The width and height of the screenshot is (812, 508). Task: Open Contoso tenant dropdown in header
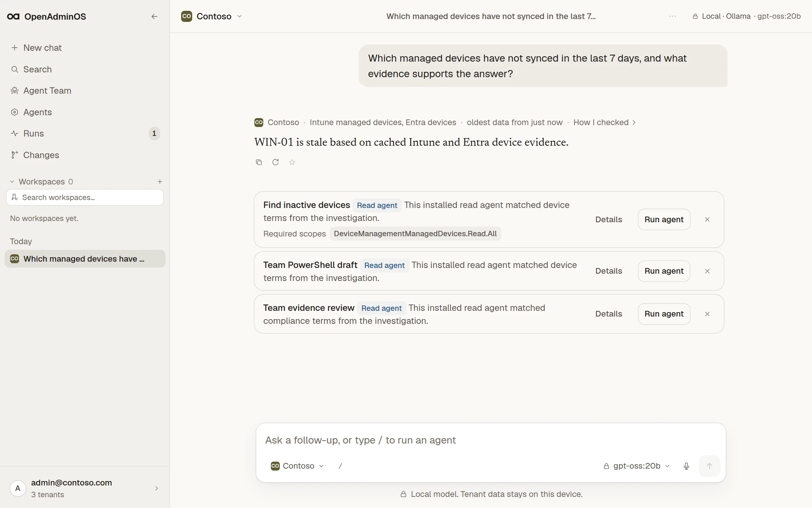click(x=211, y=16)
